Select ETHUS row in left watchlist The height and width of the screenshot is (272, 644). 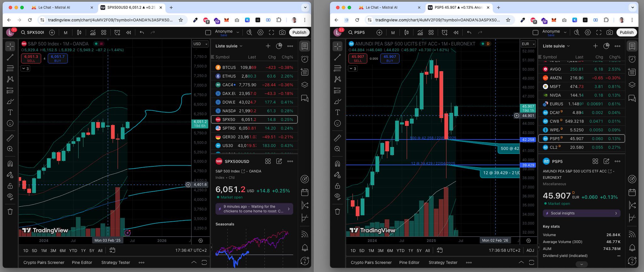254,76
